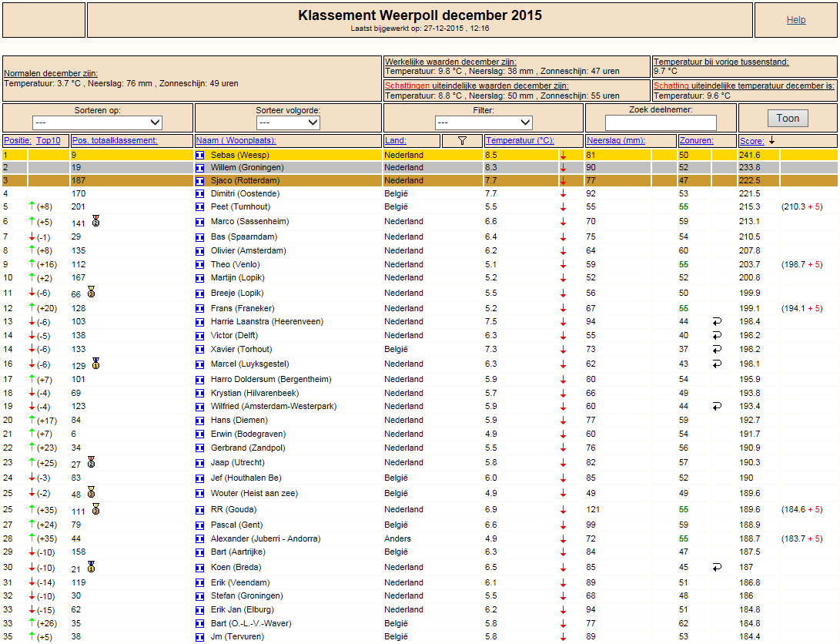The height and width of the screenshot is (644, 840).
Task: Click the Zoek deelnemer search field
Action: pyautogui.click(x=661, y=122)
